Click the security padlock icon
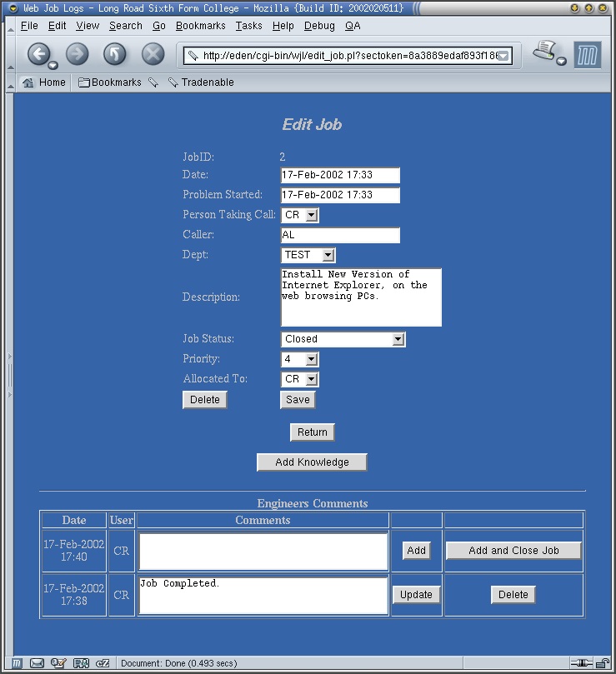 (603, 663)
